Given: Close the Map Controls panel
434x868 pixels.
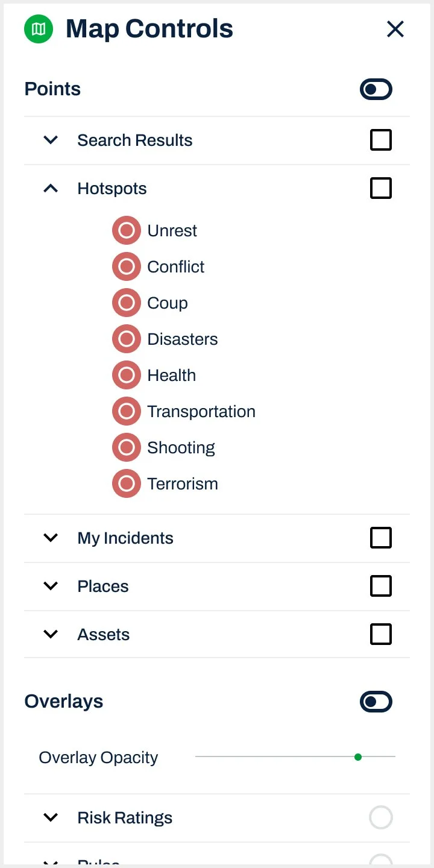Looking at the screenshot, I should tap(395, 29).
